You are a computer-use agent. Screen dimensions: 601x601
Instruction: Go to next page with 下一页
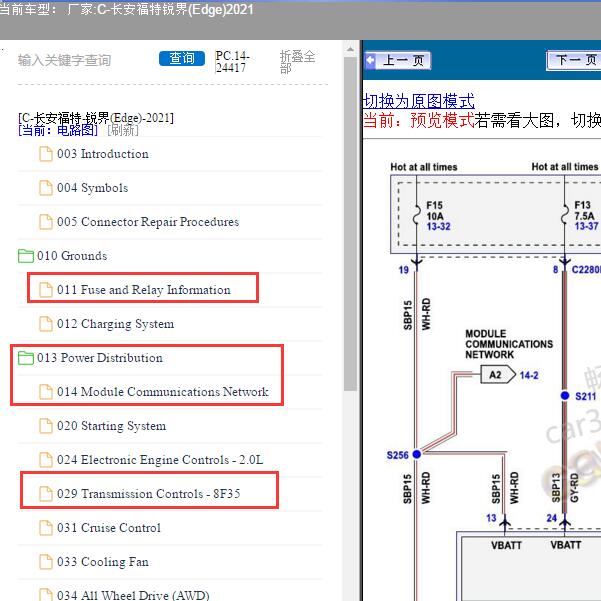click(x=574, y=60)
